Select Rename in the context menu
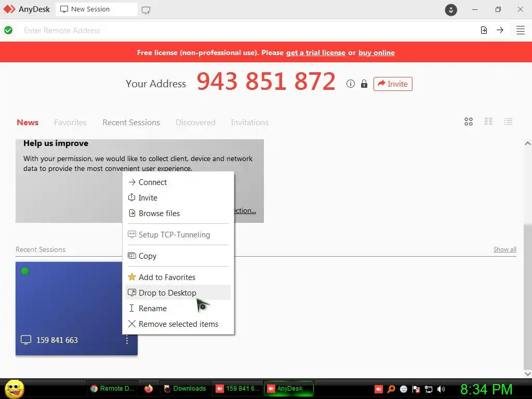The image size is (532, 399). [178, 309]
